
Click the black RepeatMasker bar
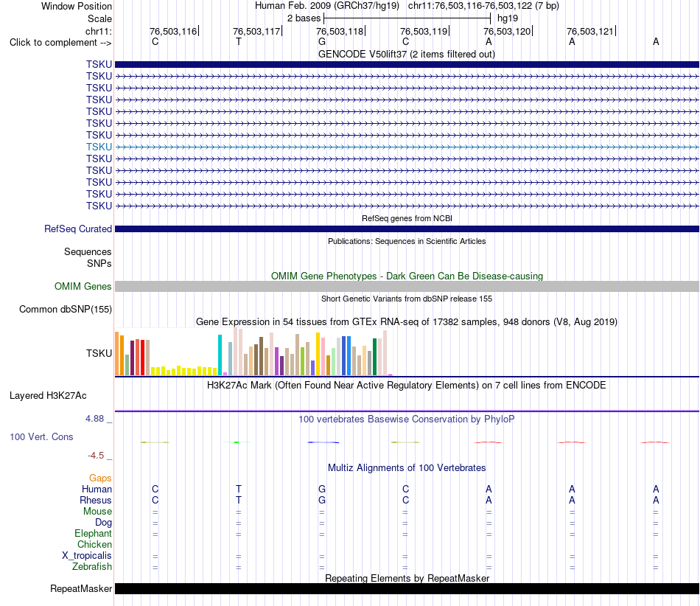[x=407, y=588]
